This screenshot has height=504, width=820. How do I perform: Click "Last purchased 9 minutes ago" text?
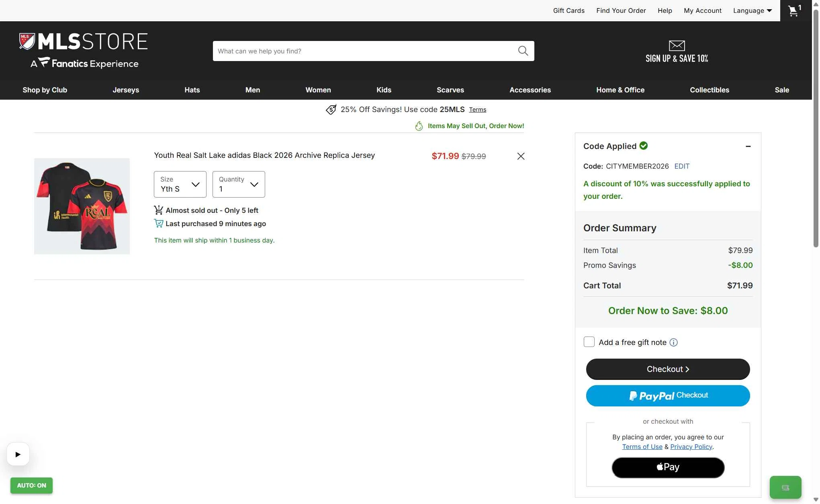(x=216, y=224)
